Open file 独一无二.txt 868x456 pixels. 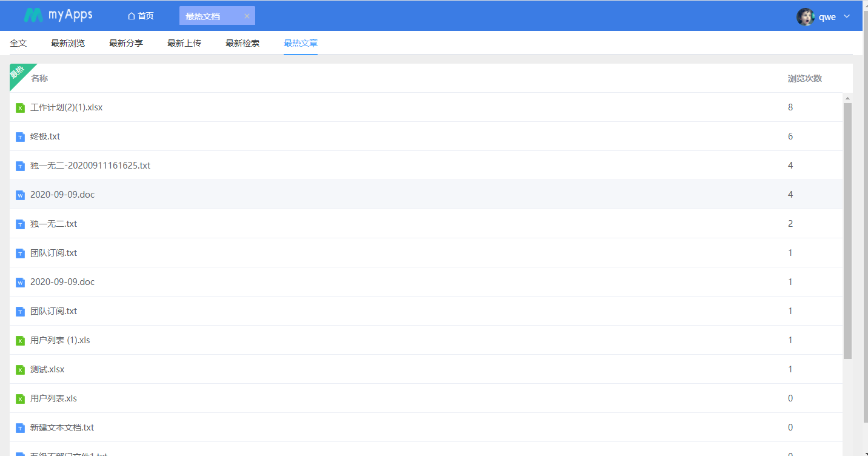tap(54, 224)
